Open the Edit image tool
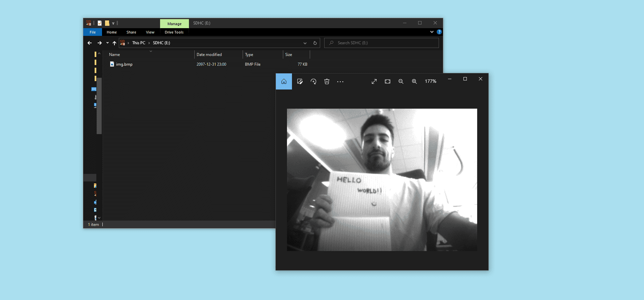This screenshot has width=644, height=300. [x=300, y=81]
